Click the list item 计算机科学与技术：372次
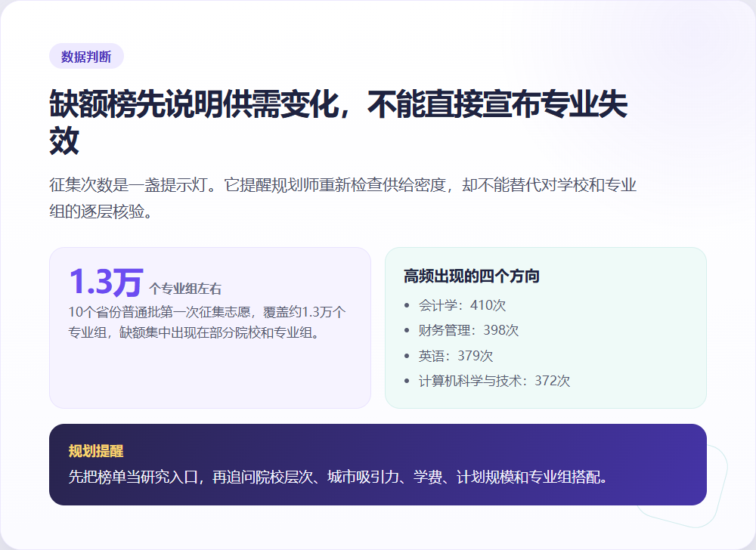 [494, 381]
